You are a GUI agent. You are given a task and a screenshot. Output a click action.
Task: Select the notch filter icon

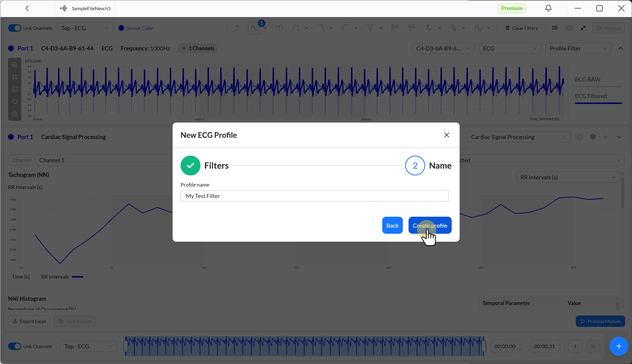370,28
